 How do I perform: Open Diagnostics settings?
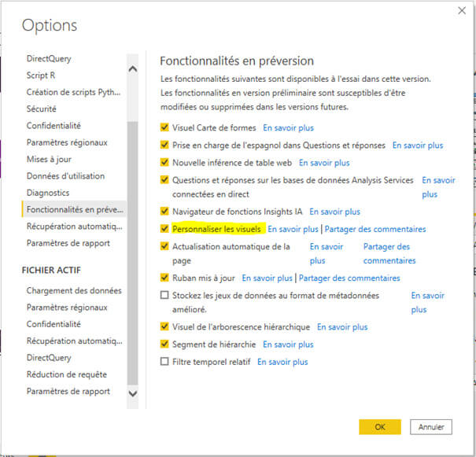coord(48,193)
